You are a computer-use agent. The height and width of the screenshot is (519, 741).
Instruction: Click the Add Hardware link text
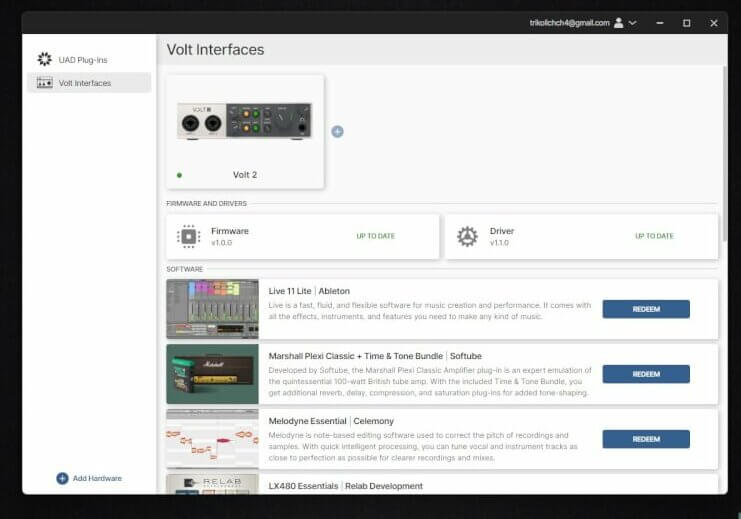coord(97,478)
